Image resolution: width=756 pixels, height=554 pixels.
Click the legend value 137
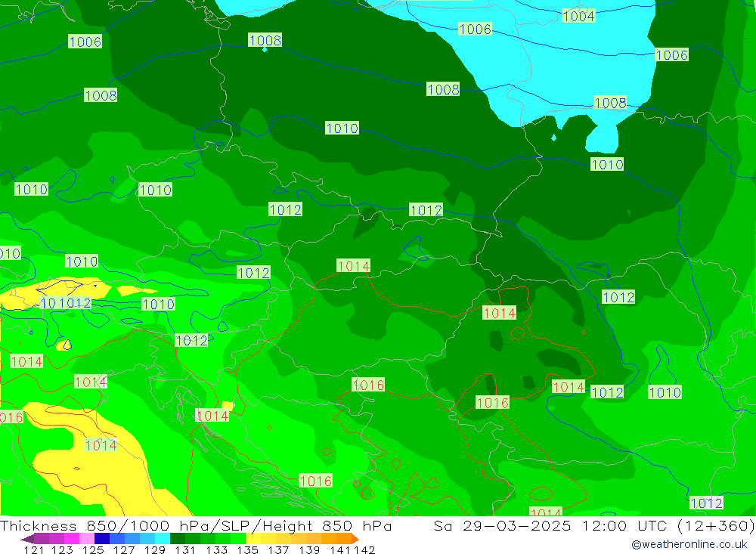point(278,549)
